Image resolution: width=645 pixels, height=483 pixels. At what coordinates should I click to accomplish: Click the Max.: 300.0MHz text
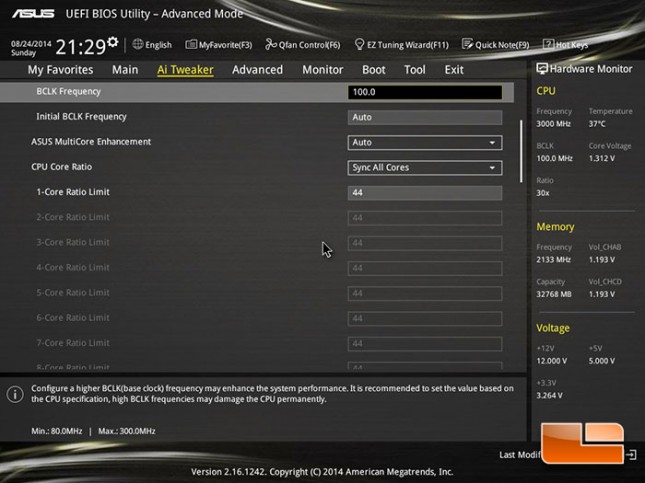127,431
